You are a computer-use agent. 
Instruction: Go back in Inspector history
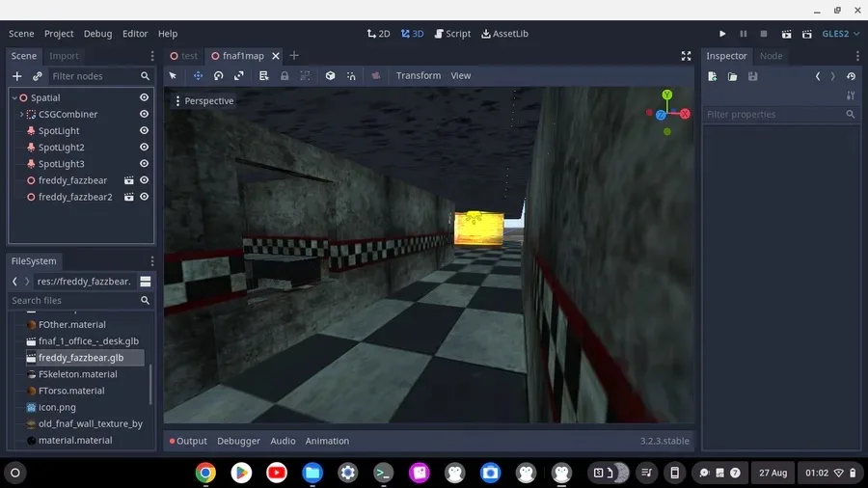point(818,76)
